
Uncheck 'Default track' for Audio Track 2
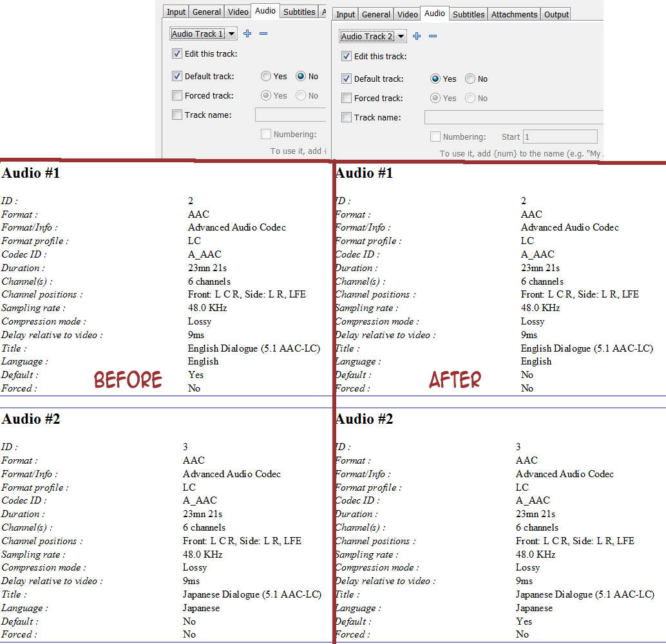pos(347,79)
